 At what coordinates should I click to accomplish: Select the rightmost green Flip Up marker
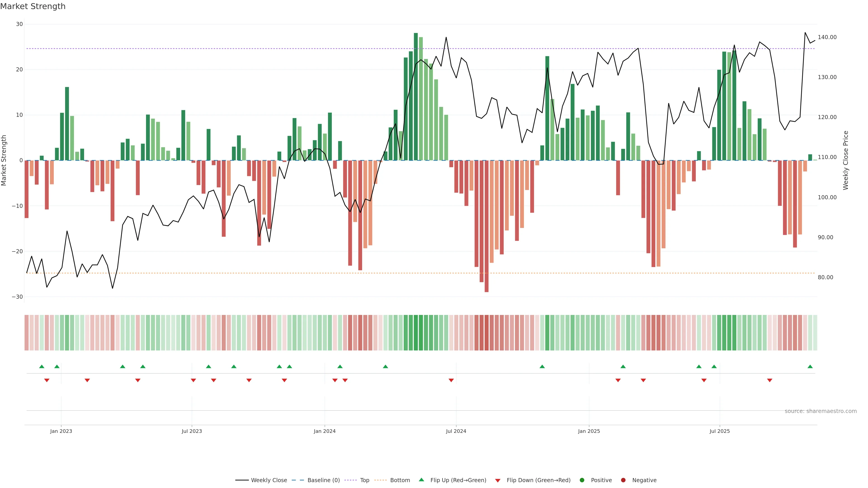[x=810, y=366]
